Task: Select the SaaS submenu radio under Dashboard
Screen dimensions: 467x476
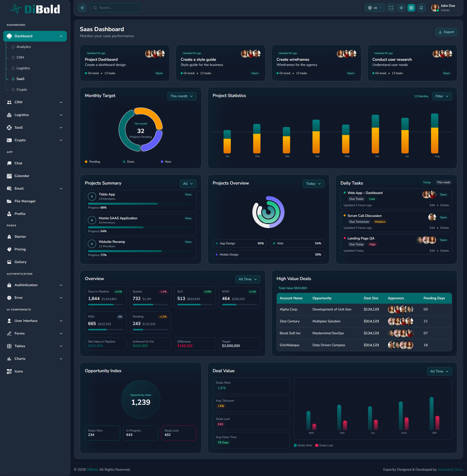Action: [x=13, y=79]
